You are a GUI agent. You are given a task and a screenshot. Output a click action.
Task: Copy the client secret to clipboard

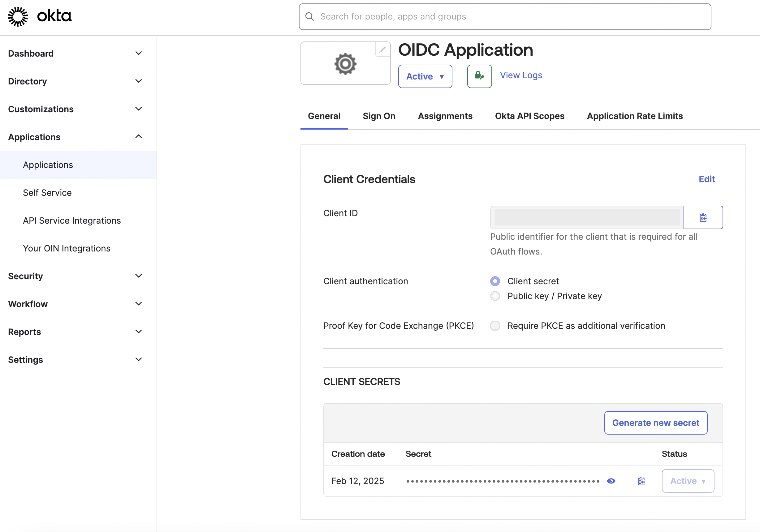pos(641,481)
